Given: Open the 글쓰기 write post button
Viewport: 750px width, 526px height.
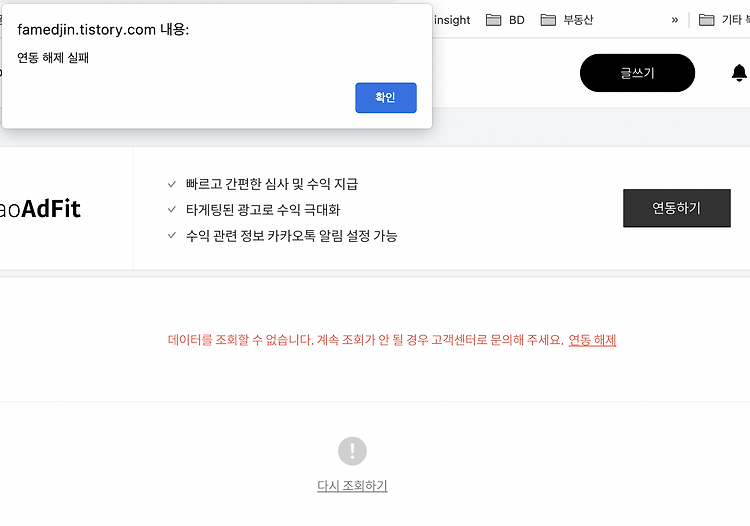Looking at the screenshot, I should click(x=637, y=73).
